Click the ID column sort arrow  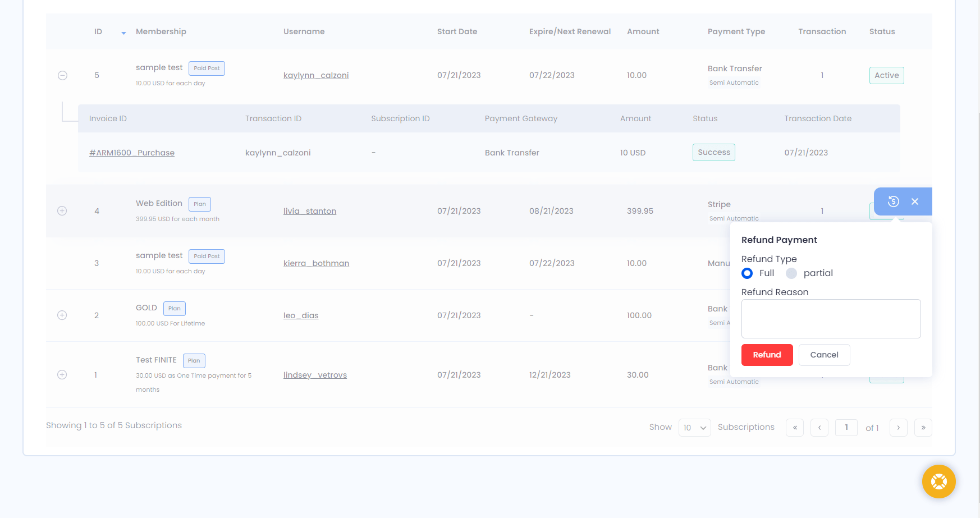[123, 33]
